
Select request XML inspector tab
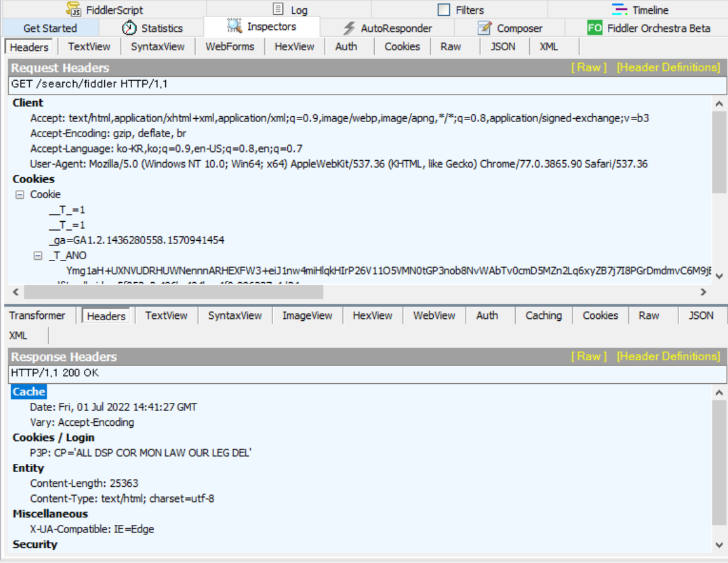(549, 47)
